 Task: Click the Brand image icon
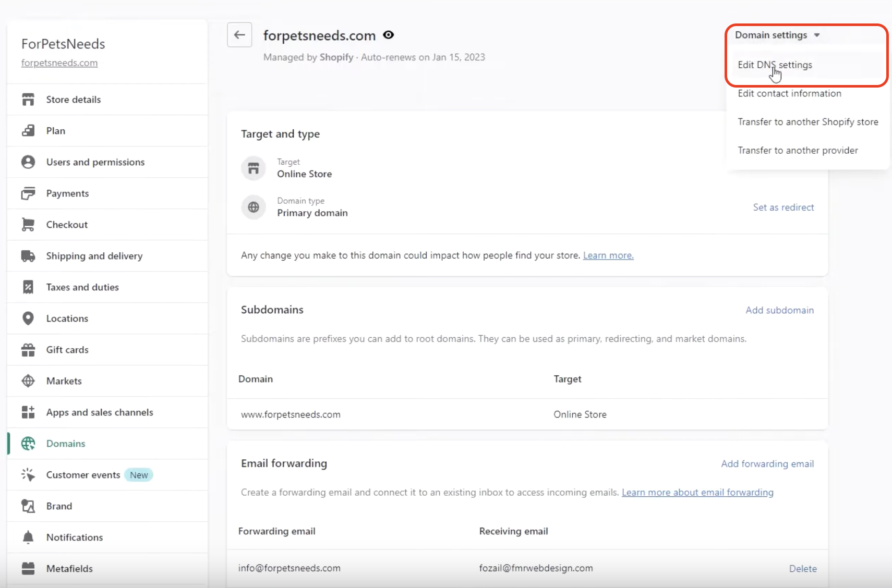click(x=28, y=506)
